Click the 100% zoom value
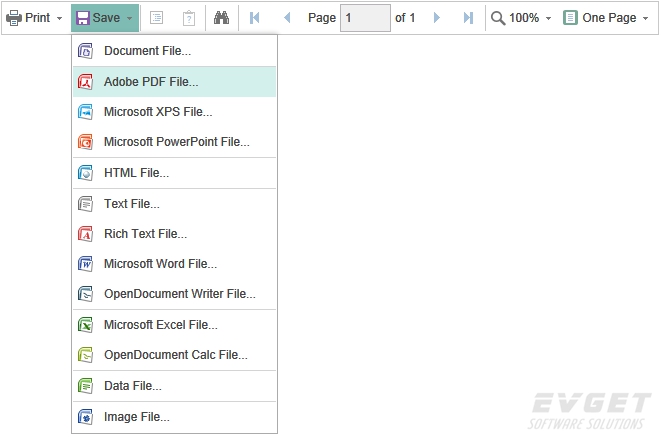Image resolution: width=661 pixels, height=437 pixels. point(524,18)
